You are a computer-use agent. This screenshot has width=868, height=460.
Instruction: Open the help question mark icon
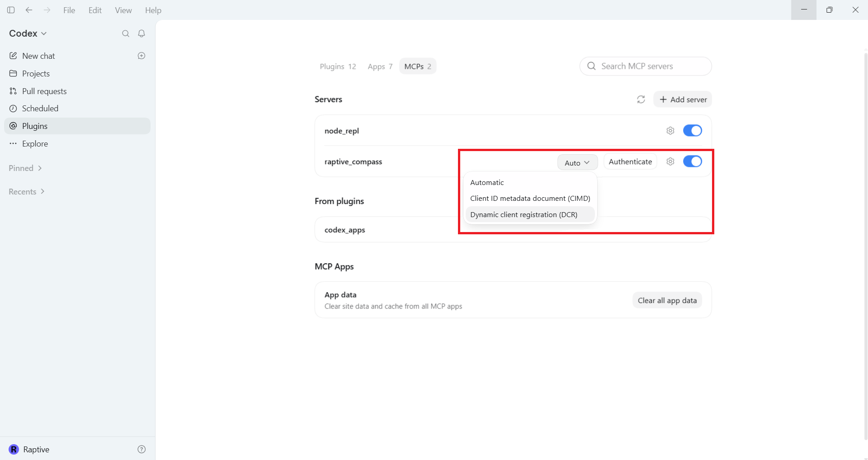142,449
